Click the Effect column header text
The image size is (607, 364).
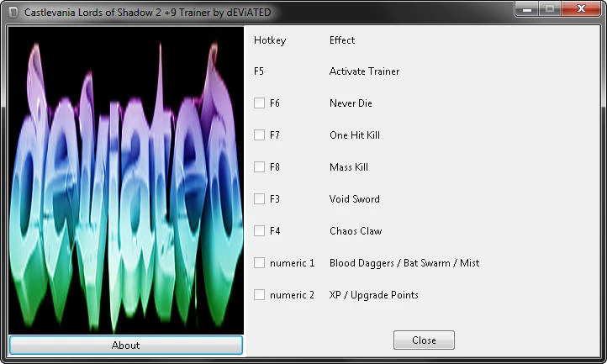342,40
